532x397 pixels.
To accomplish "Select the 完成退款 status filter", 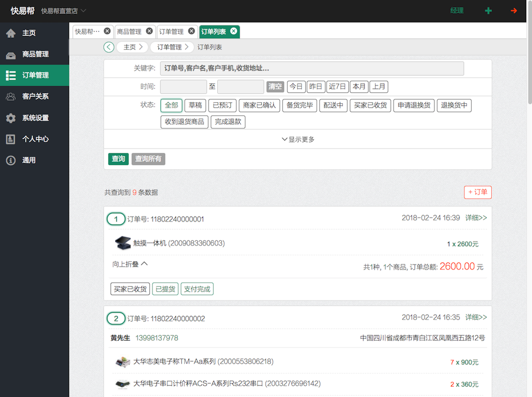I will [228, 122].
